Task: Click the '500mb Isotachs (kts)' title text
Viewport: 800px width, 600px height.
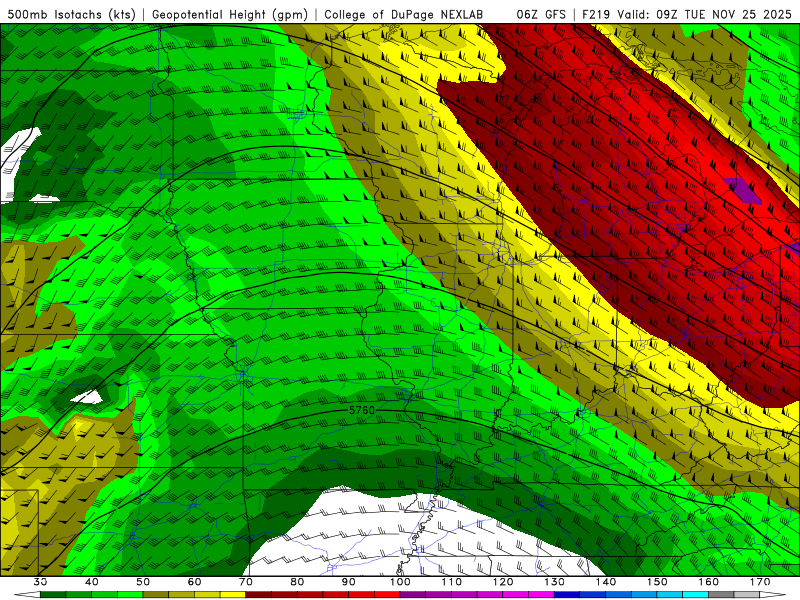Action: (71, 14)
